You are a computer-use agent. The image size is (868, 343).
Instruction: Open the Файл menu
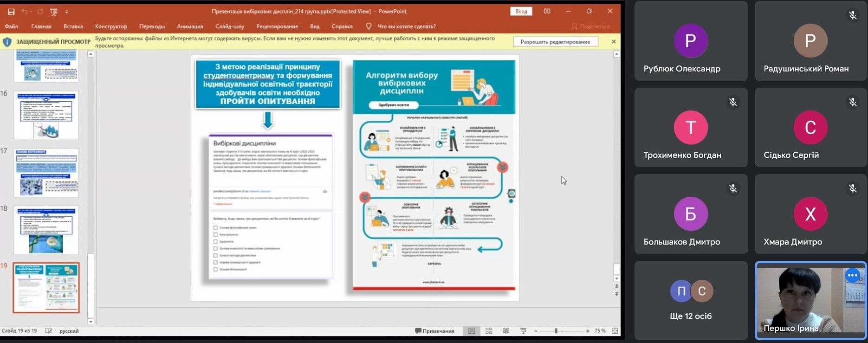click(12, 26)
